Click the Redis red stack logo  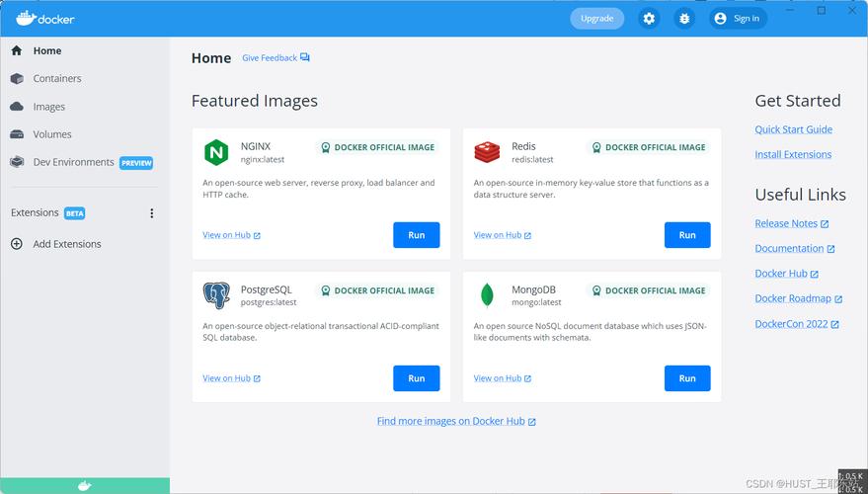(487, 152)
